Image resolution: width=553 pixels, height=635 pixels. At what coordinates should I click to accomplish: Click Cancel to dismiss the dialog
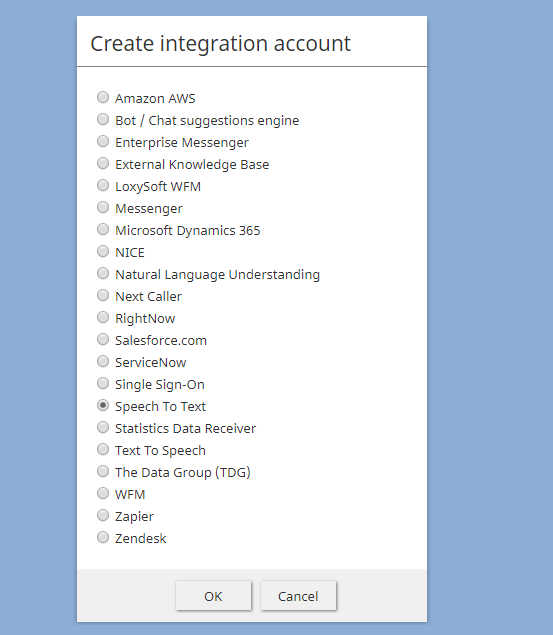pyautogui.click(x=298, y=596)
